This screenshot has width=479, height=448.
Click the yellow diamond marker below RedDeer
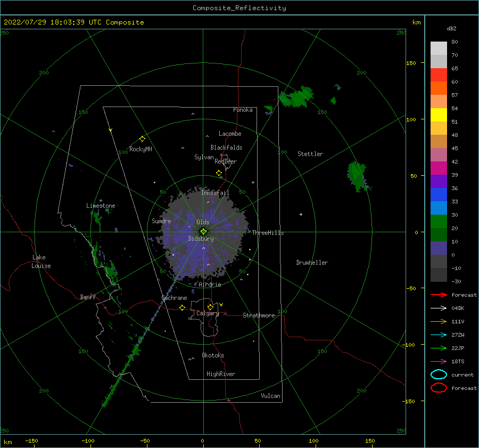coord(219,173)
